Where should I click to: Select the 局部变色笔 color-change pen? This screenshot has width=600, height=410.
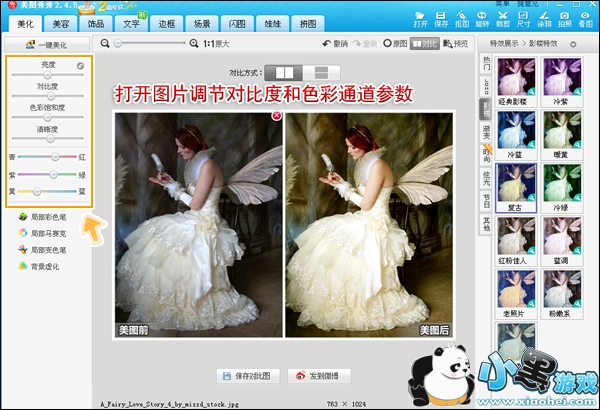pyautogui.click(x=42, y=250)
